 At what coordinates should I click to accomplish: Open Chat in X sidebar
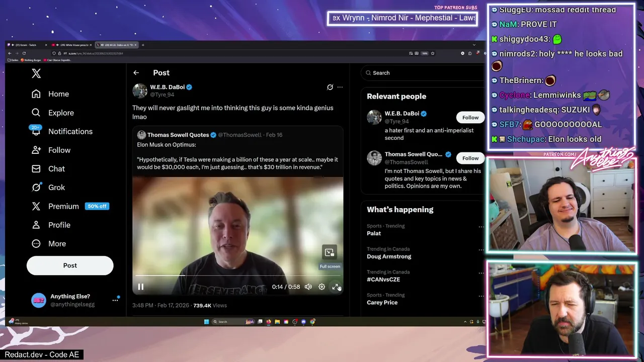point(48,168)
